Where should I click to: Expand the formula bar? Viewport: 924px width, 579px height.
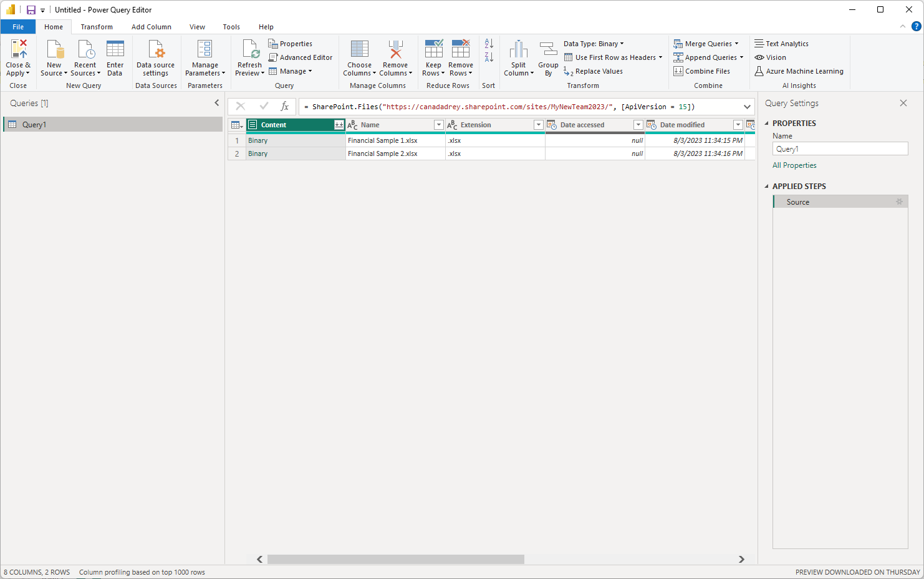[747, 107]
